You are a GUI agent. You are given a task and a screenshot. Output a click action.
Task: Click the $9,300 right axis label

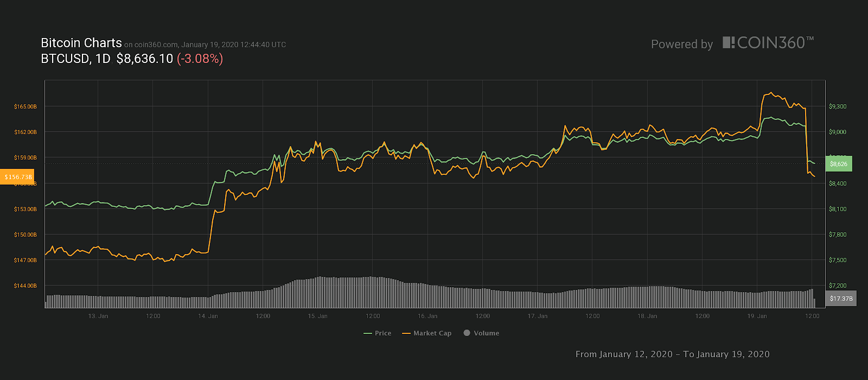pyautogui.click(x=837, y=107)
